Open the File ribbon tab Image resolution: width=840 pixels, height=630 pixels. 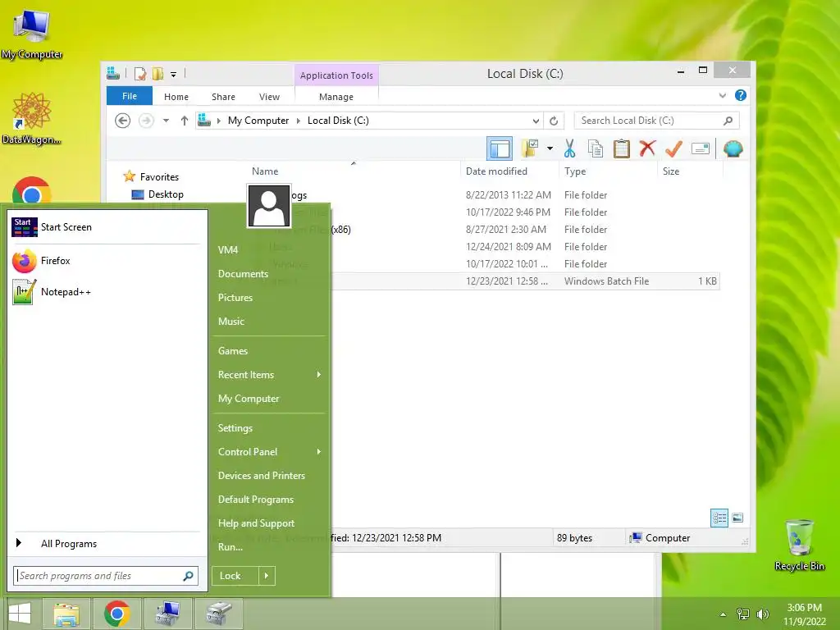pyautogui.click(x=129, y=96)
